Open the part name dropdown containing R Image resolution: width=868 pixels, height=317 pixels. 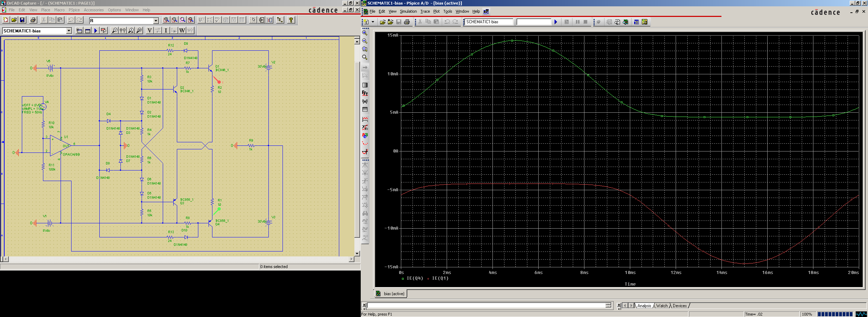156,21
